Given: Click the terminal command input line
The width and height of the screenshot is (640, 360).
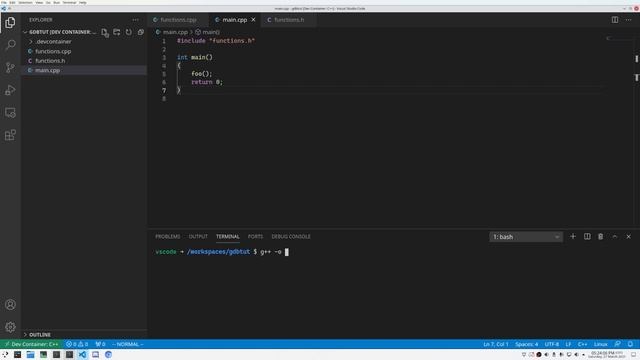Looking at the screenshot, I should tap(222, 252).
